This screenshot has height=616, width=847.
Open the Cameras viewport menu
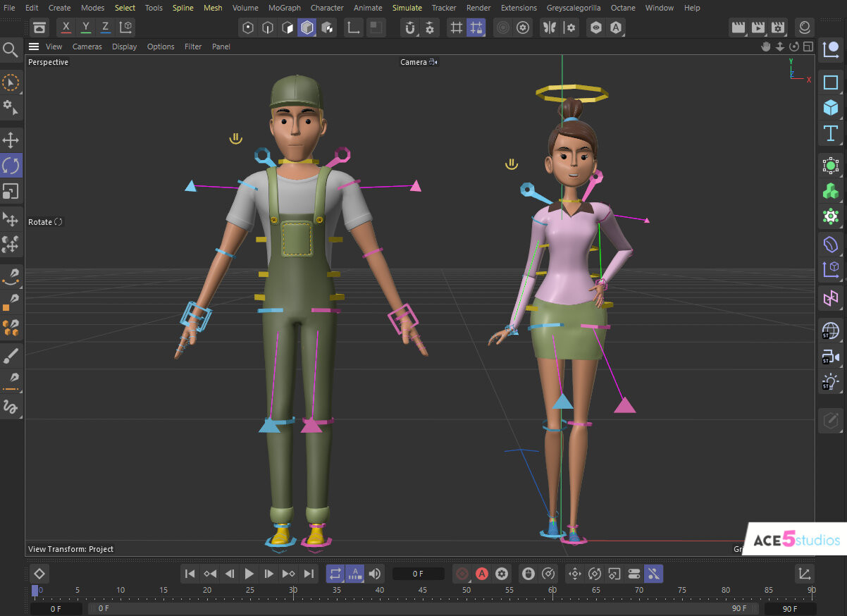click(x=87, y=47)
